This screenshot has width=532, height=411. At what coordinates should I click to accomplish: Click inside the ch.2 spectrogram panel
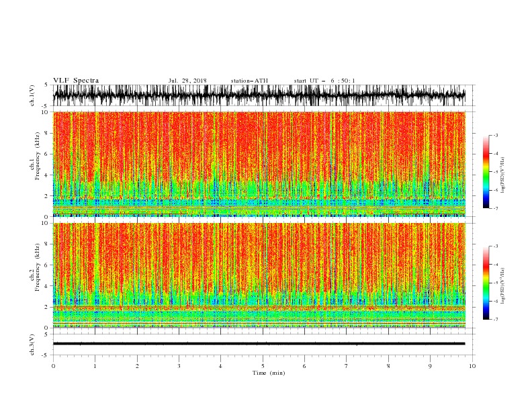click(x=259, y=275)
